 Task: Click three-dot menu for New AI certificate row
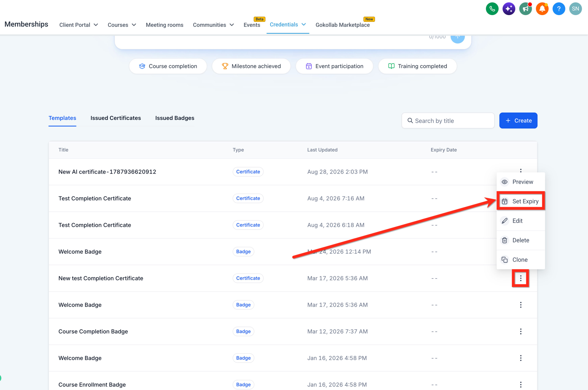pos(521,170)
